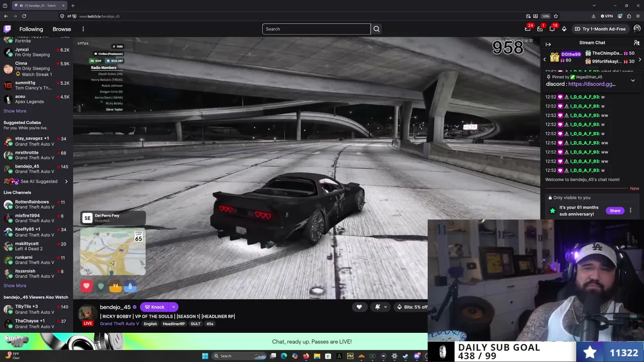Open summit1g channel in sidebar
This screenshot has height=362, width=644.
coord(36,85)
